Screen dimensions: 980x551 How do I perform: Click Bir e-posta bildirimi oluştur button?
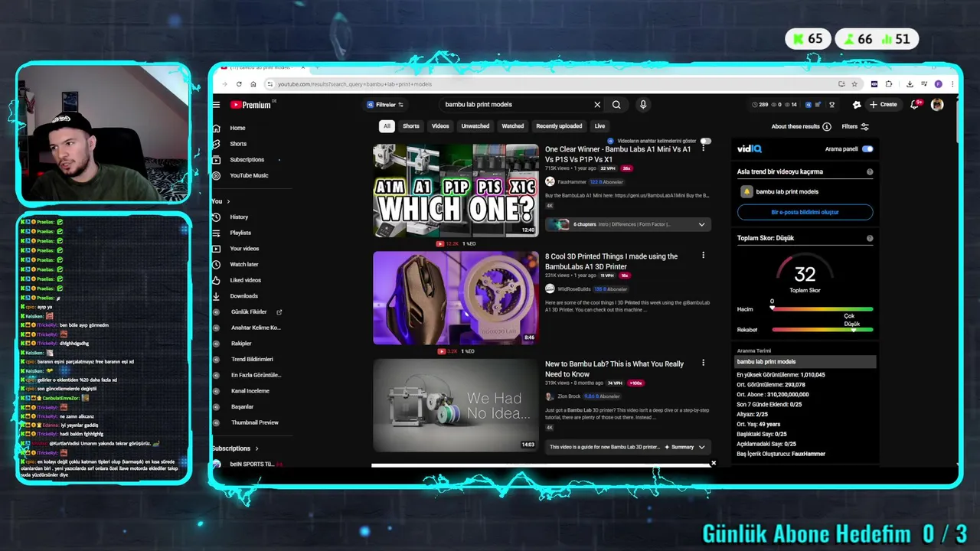tap(805, 212)
